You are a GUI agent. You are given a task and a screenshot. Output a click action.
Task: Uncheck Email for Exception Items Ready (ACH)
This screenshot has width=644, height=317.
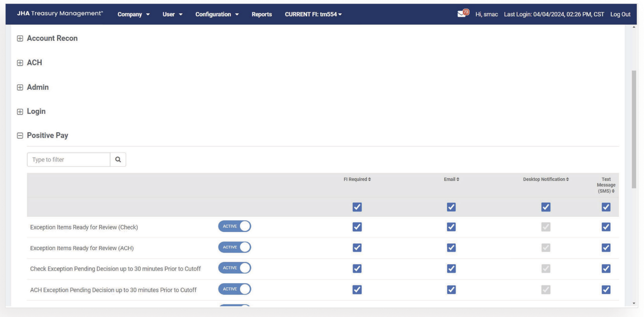point(451,248)
